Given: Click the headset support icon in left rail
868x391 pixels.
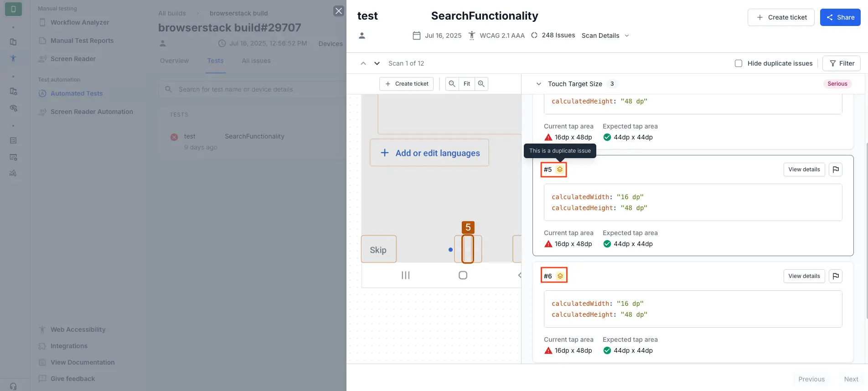Looking at the screenshot, I should [x=13, y=386].
